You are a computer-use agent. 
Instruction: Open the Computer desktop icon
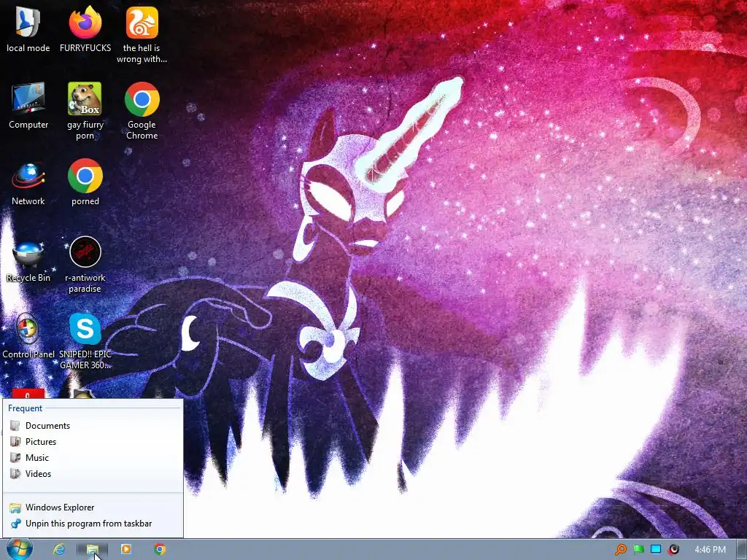28,106
